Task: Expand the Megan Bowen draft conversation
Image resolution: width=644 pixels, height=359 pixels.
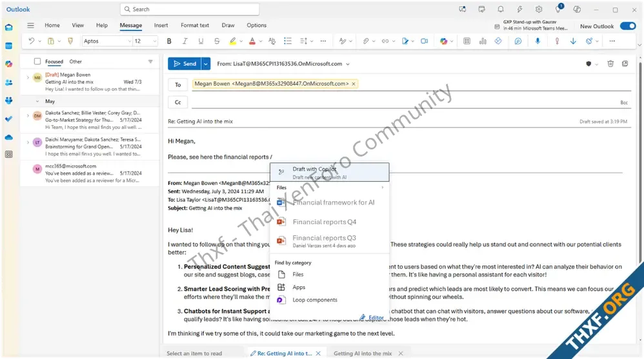Action: (x=28, y=77)
